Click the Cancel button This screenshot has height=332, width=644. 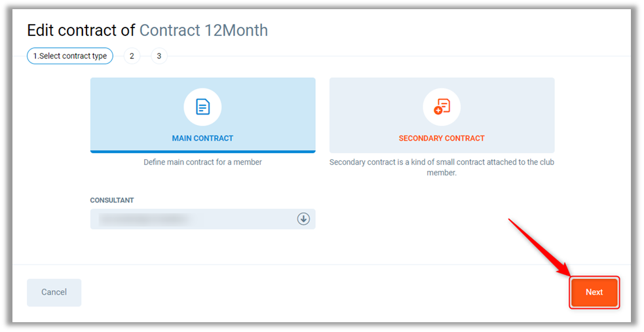tap(54, 293)
